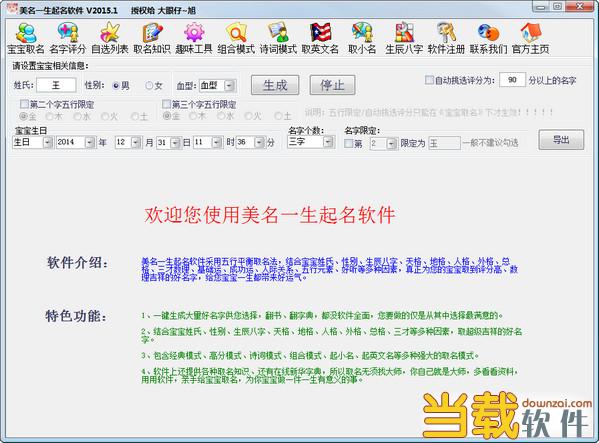The image size is (599, 443).
Task: Select 金 radio under 第二个字五行限定
Action: click(x=24, y=116)
